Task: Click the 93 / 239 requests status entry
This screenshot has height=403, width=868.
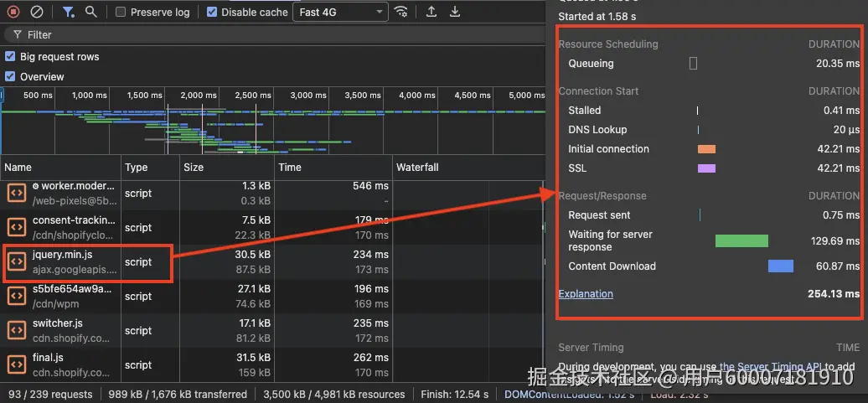Action: [x=50, y=394]
